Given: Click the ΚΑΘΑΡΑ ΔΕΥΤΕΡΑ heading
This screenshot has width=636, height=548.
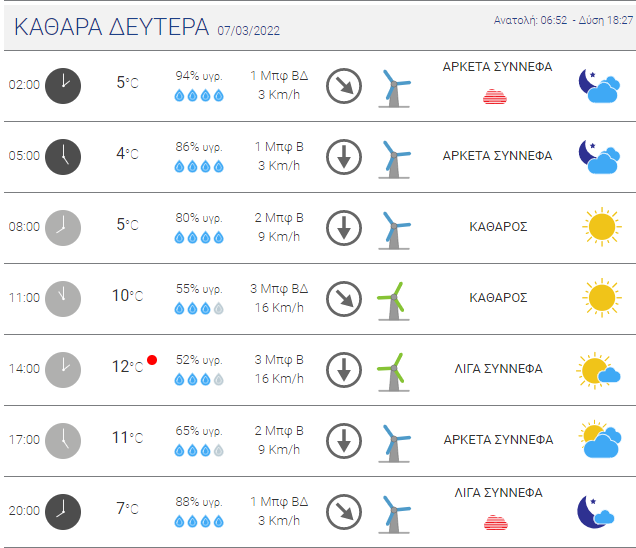Looking at the screenshot, I should pos(112,27).
